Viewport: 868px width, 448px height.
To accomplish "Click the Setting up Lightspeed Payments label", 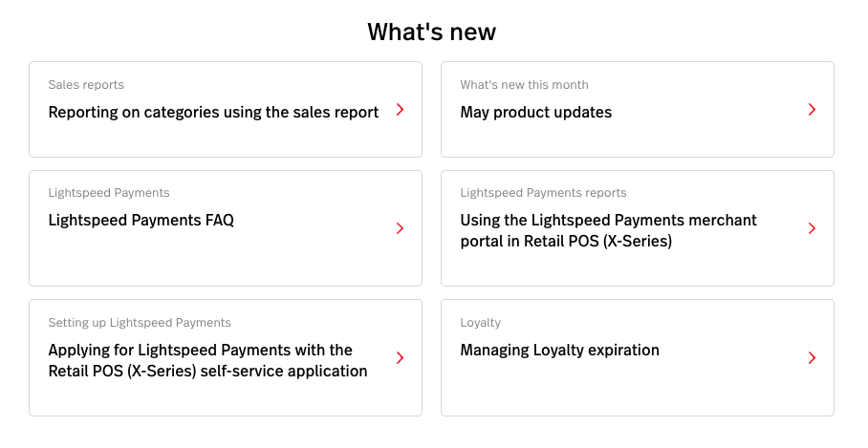I will click(x=140, y=323).
